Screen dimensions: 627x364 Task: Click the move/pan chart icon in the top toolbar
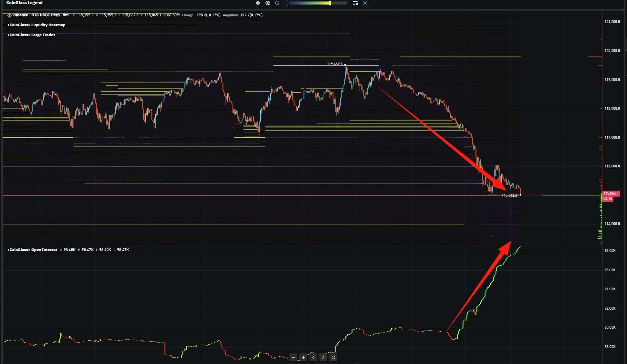pyautogui.click(x=258, y=3)
